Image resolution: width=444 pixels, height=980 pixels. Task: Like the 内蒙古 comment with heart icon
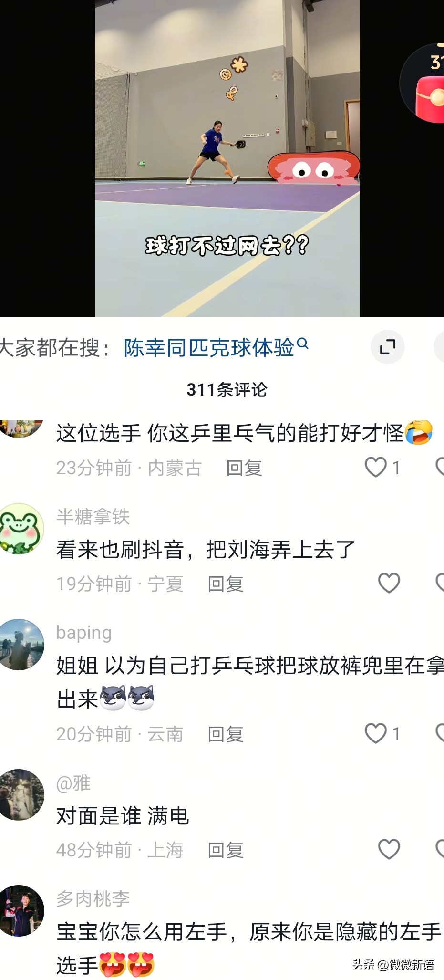[376, 467]
